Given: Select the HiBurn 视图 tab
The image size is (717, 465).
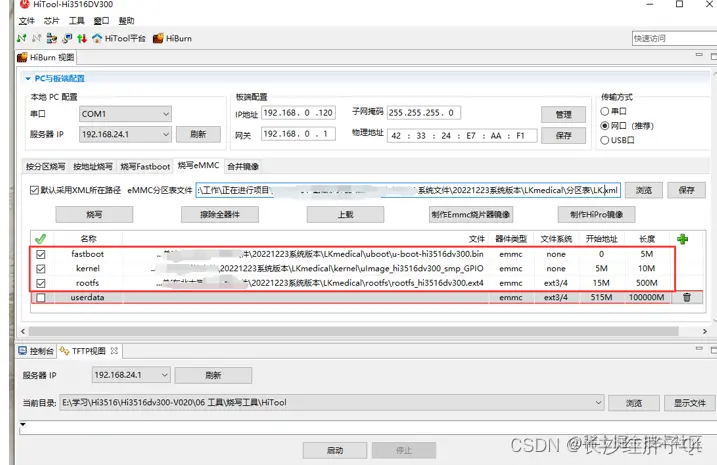Looking at the screenshot, I should 46,58.
